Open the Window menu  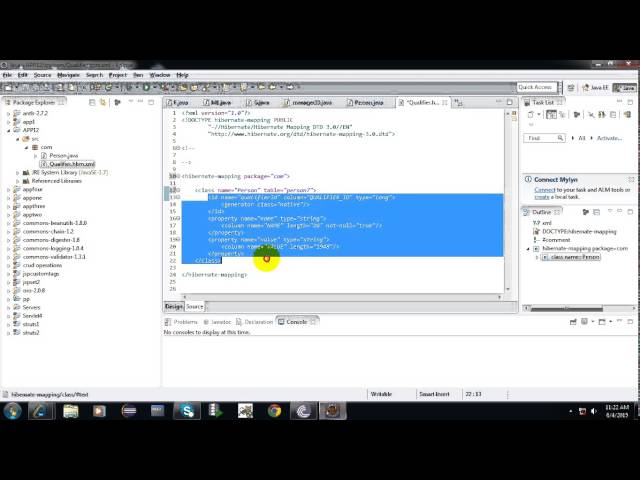point(160,75)
